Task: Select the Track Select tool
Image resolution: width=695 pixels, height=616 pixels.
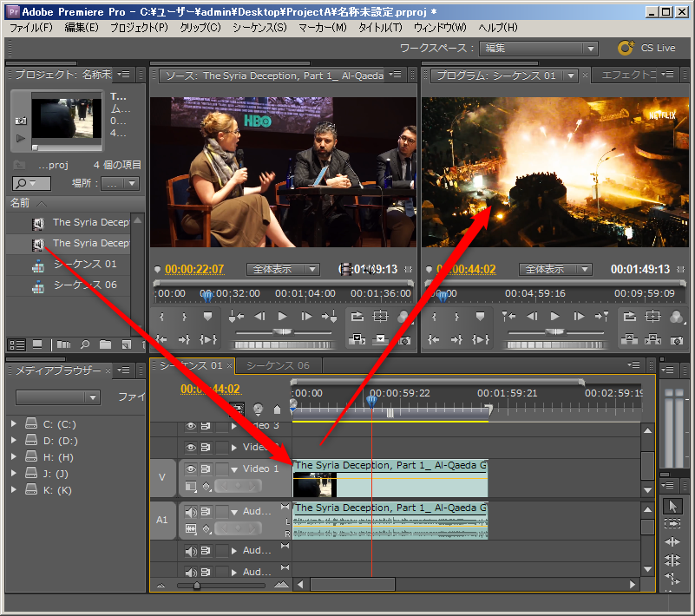Action: coord(672,523)
